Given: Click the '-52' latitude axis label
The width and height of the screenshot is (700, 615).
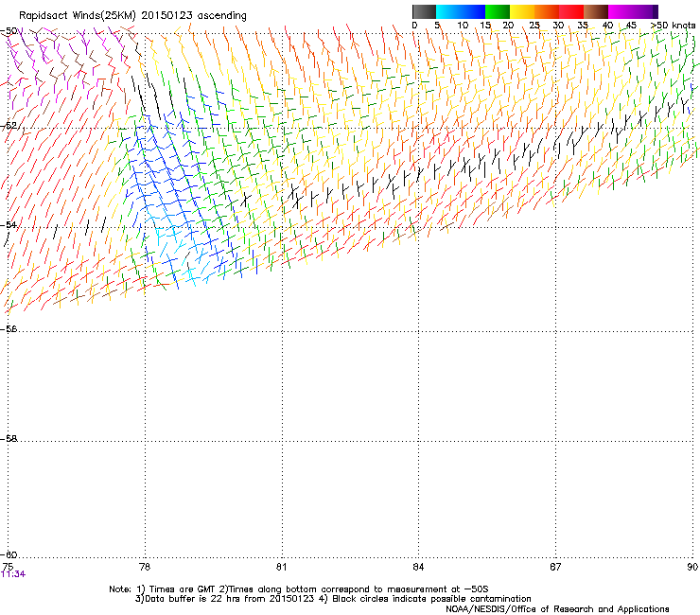Looking at the screenshot, I should 9,126.
